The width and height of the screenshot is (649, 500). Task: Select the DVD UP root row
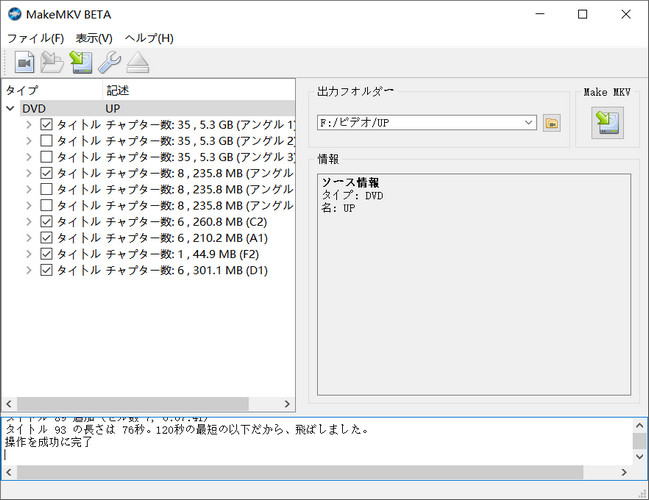(x=157, y=108)
